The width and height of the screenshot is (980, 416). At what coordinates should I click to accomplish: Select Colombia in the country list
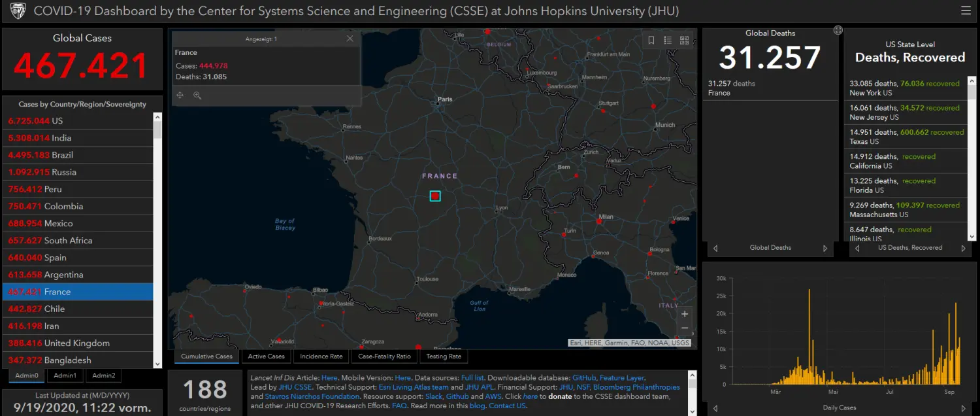pyautogui.click(x=78, y=206)
